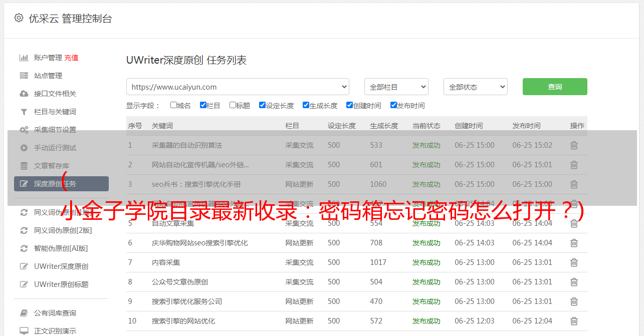This screenshot has height=336, width=644.
Task: Select the 内容采集 keyword row
Action: [166, 262]
